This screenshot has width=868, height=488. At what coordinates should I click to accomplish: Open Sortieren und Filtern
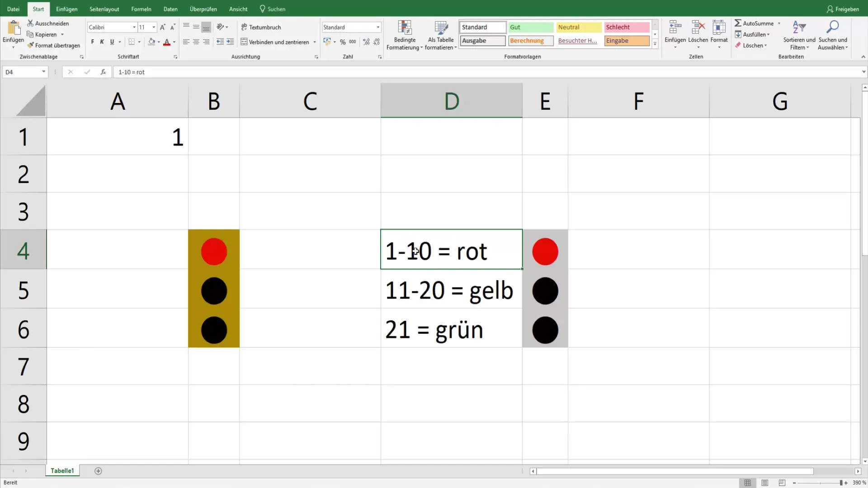click(x=799, y=35)
